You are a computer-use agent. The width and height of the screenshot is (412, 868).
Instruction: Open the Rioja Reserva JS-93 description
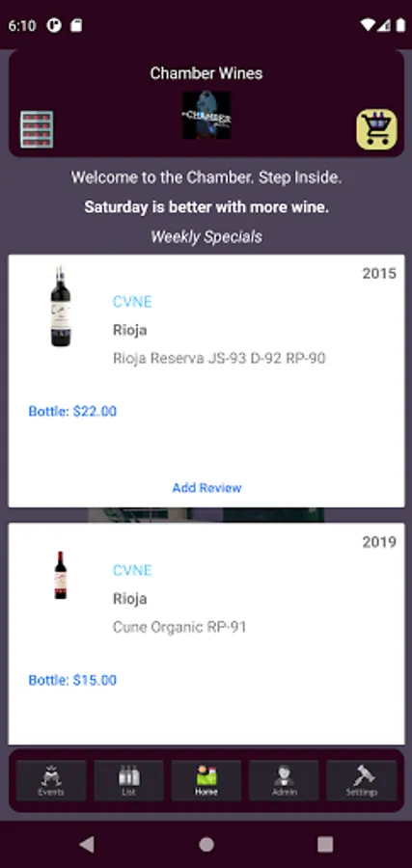pyautogui.click(x=219, y=358)
